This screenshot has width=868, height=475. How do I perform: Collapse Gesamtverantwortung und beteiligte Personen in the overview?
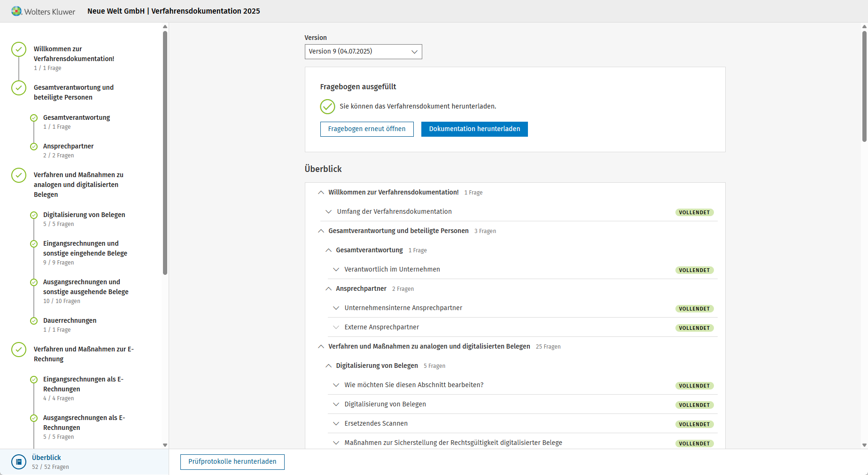321,231
